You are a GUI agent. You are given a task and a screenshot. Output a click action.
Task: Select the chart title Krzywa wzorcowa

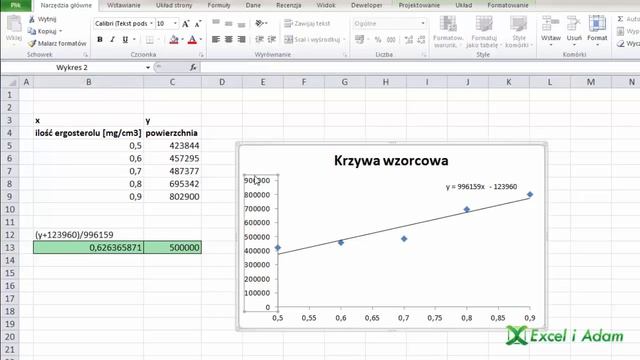[391, 160]
